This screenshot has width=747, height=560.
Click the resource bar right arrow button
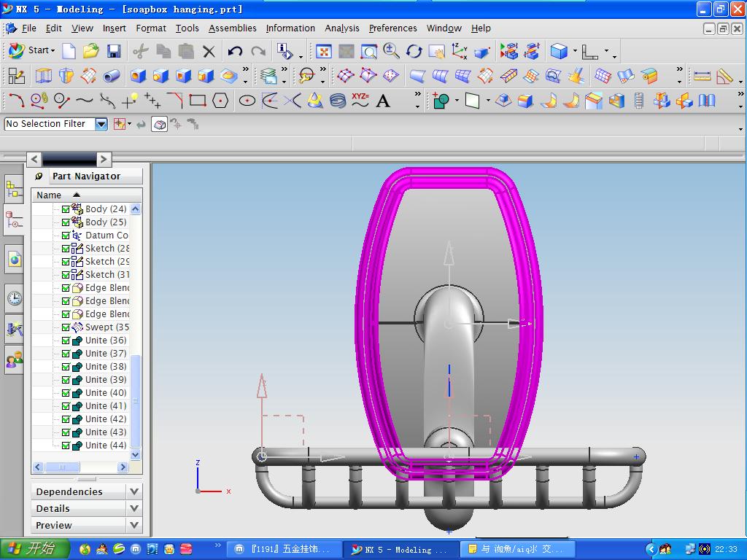point(104,159)
